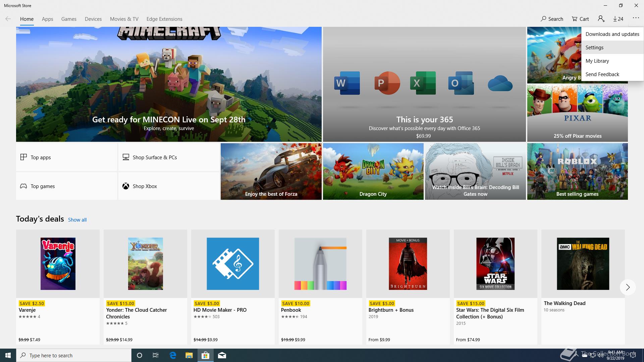Switch to the Apps tab
Viewport: 644px width, 362px height.
[48, 19]
